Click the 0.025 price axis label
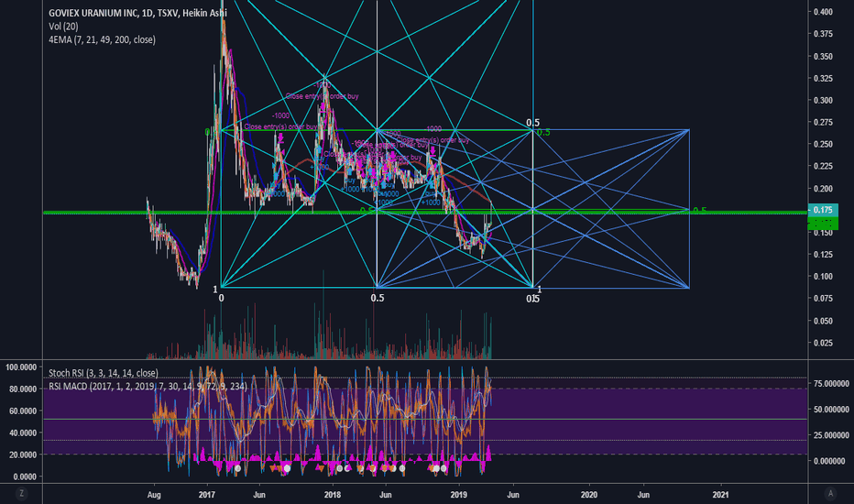854x504 pixels. [823, 343]
